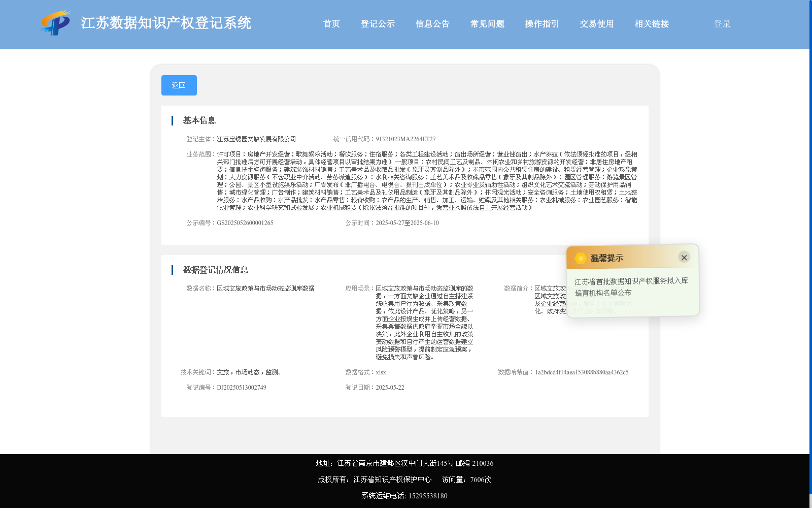Go to 信息公告 page
Image resolution: width=812 pixels, height=508 pixels.
click(432, 24)
